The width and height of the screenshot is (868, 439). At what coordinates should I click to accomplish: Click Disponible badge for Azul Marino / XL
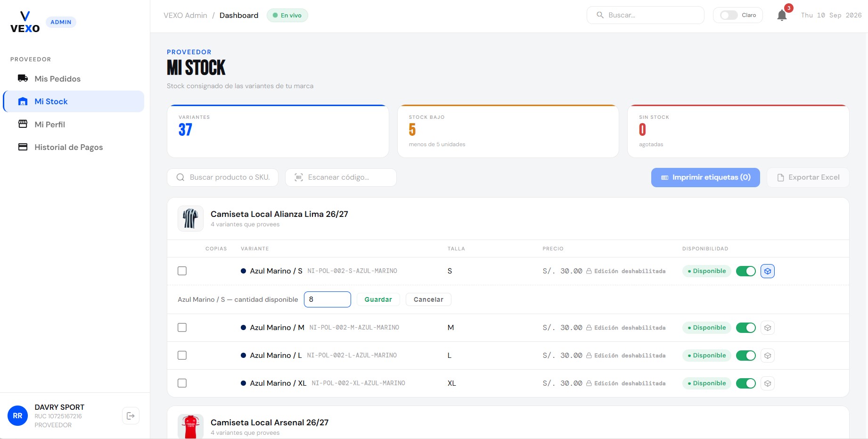point(707,383)
